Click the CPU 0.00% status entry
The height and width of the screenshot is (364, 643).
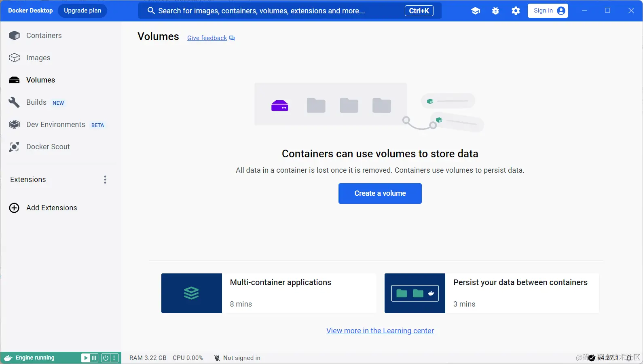[x=188, y=358]
